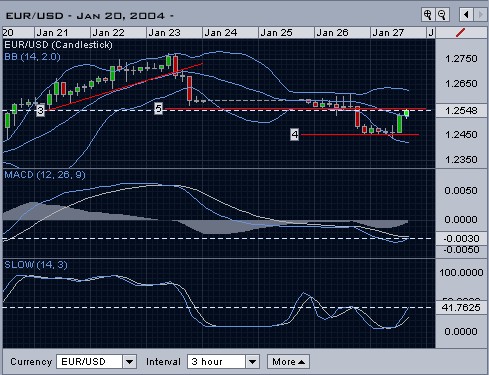Advance chart with the right arrow button

480,15
